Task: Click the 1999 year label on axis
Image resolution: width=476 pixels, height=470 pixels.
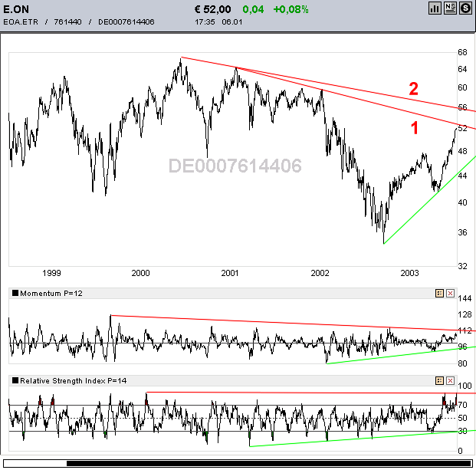Action: point(51,273)
